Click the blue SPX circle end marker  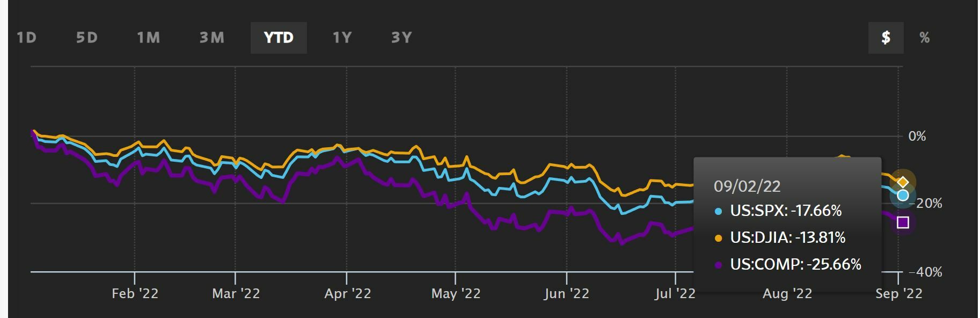pos(903,196)
